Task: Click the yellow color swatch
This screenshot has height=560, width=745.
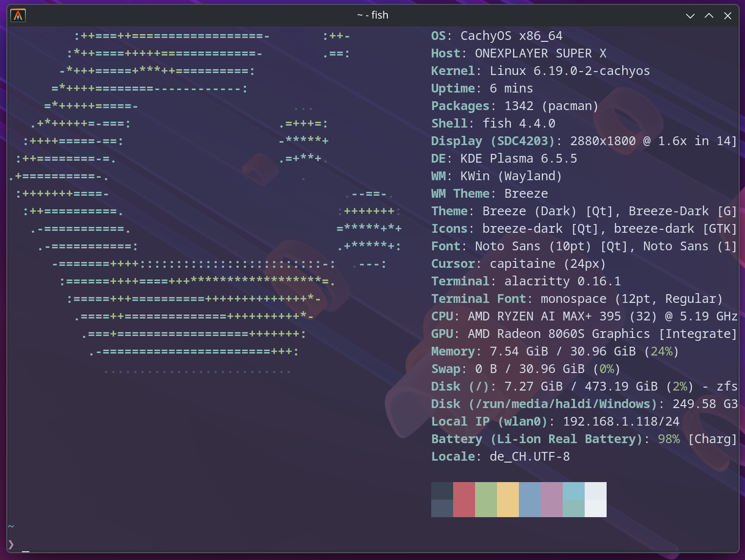Action: (508, 500)
